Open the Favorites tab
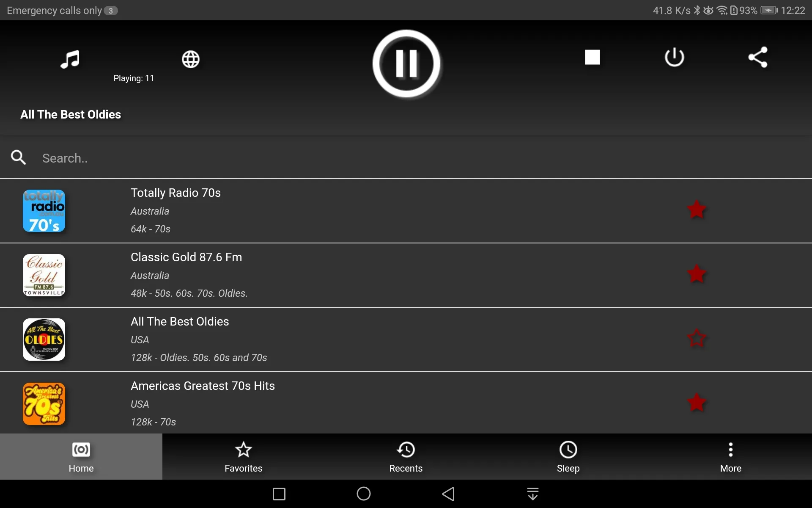 pos(243,456)
